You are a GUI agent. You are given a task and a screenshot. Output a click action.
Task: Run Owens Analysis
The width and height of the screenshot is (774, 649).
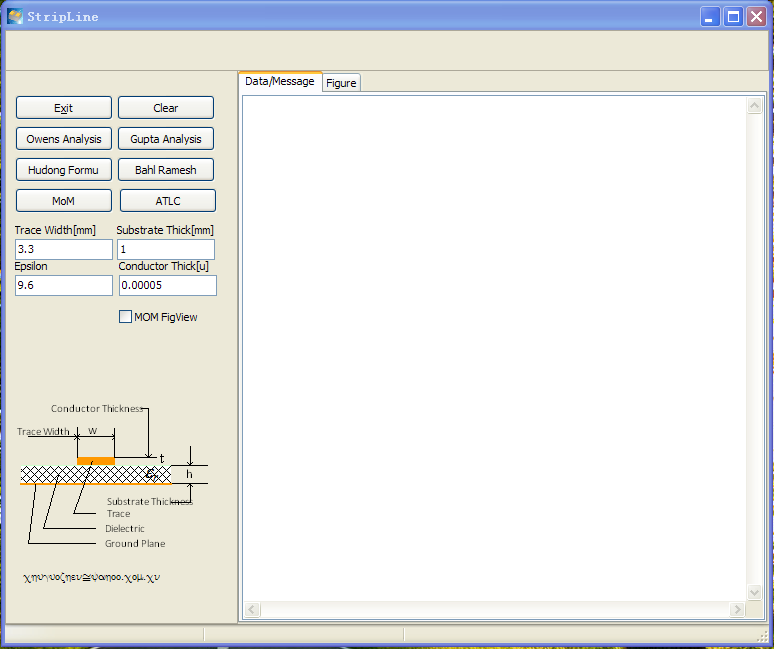tap(64, 139)
